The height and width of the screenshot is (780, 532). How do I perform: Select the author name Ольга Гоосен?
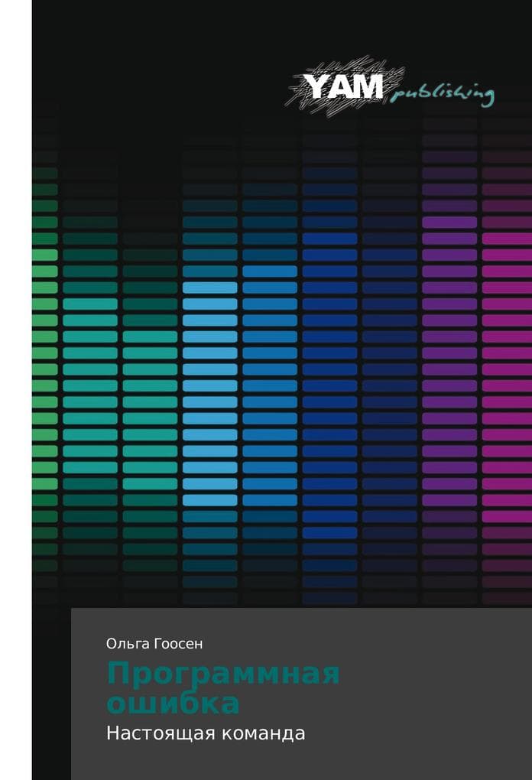(x=154, y=643)
